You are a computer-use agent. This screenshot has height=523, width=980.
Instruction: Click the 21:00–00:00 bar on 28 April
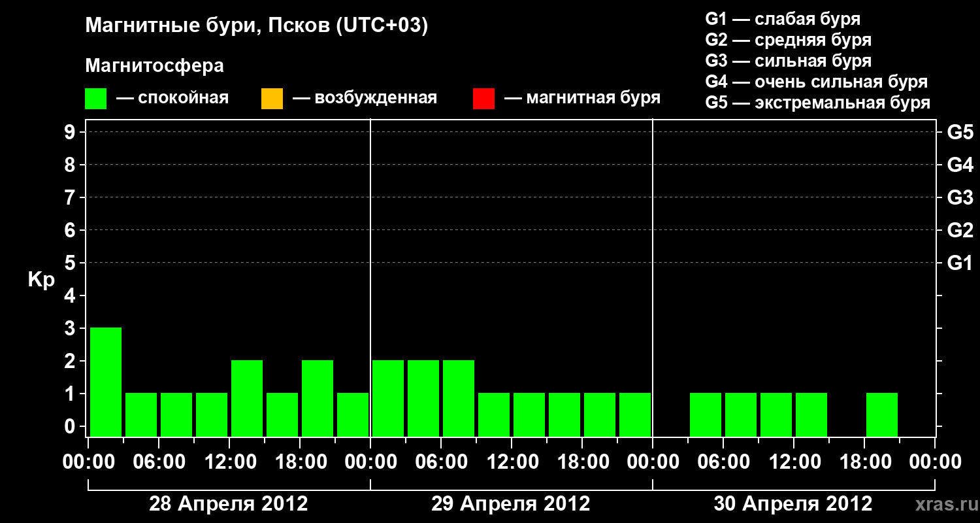click(353, 414)
